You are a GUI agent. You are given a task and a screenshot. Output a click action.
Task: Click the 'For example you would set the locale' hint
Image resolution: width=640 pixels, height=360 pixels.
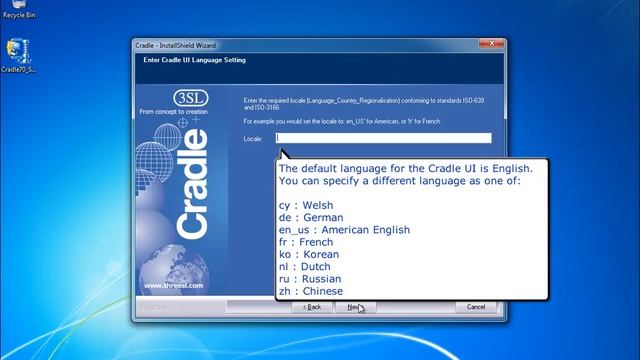tap(342, 121)
